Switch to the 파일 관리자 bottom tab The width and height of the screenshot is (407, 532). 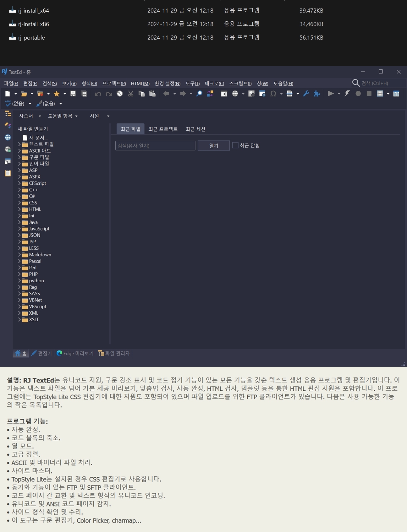coord(114,353)
